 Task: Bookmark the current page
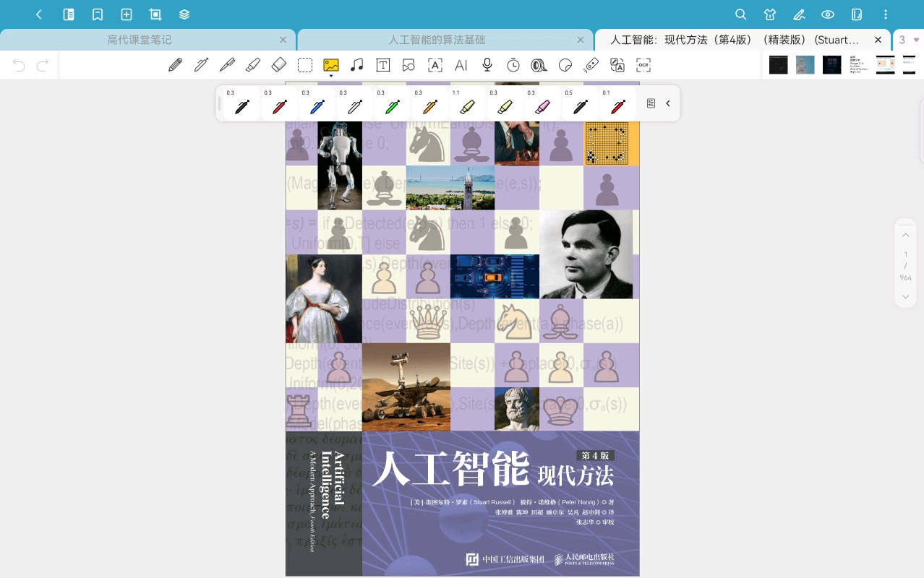click(98, 14)
